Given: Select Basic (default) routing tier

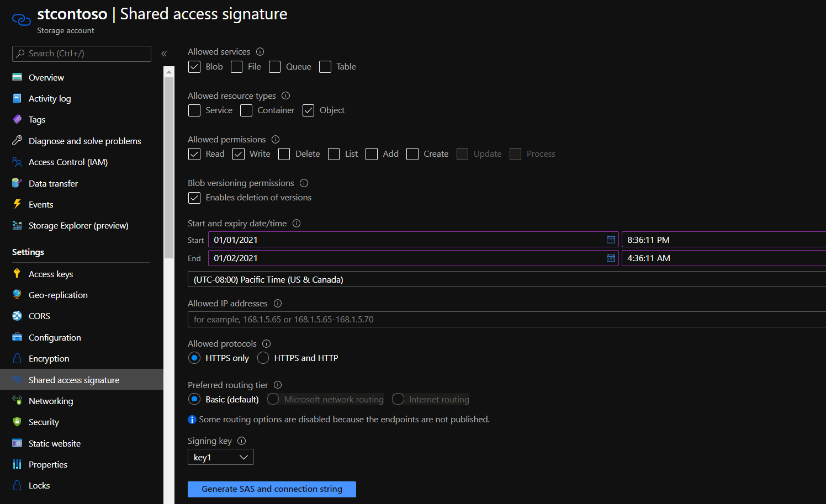Looking at the screenshot, I should 194,399.
